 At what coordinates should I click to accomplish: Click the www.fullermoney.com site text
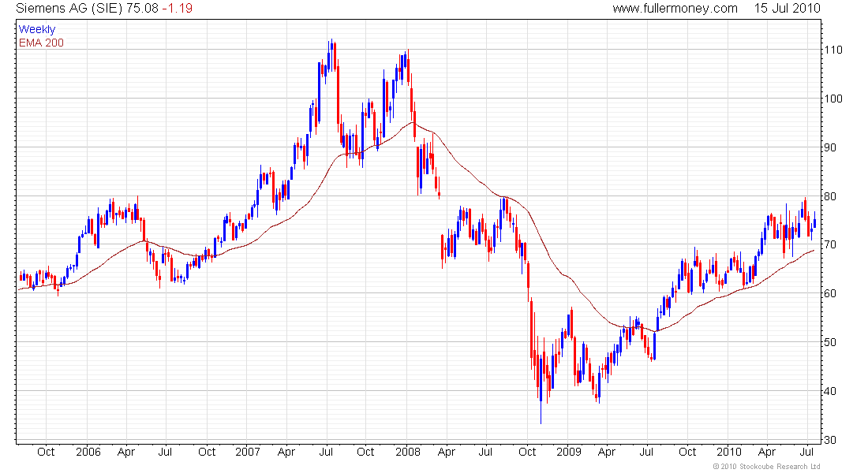[675, 9]
